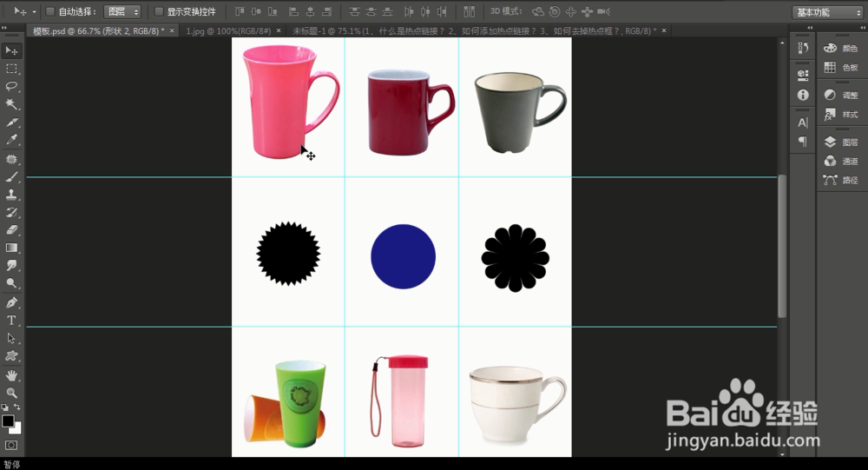Select the Brush tool

11,177
